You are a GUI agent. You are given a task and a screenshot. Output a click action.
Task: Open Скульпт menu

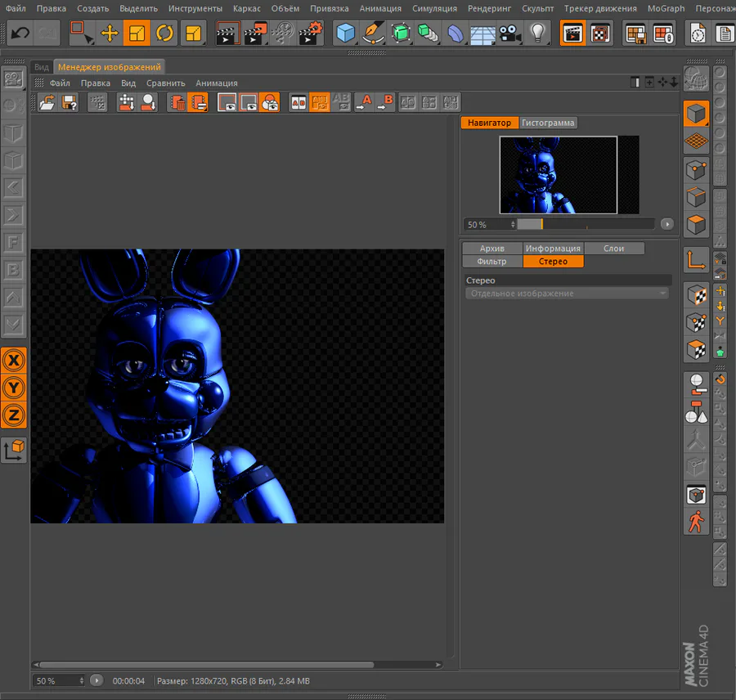537,8
